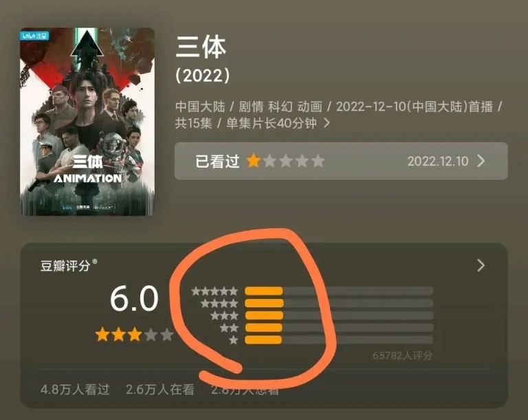Select the third star in 已看过 rating
This screenshot has width=528, height=420.
click(x=286, y=161)
